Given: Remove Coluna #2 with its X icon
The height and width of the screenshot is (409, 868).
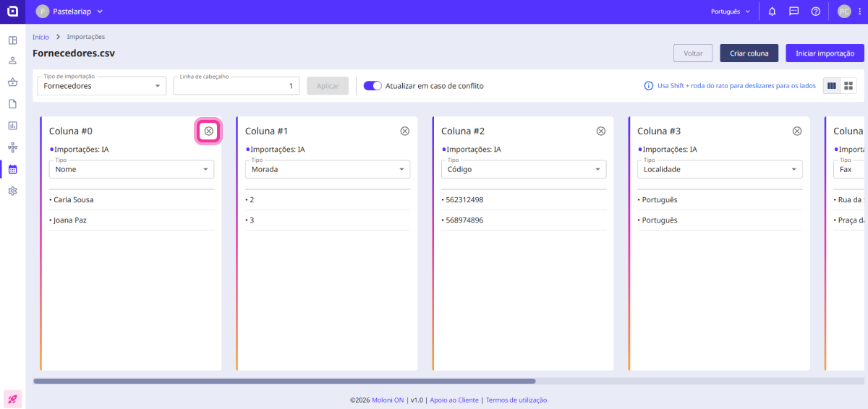Looking at the screenshot, I should 601,131.
